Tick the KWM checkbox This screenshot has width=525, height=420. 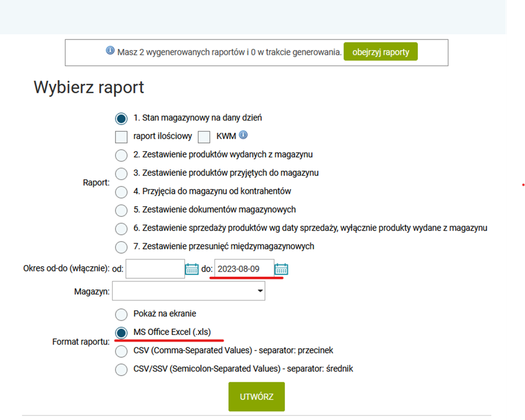[x=204, y=137]
